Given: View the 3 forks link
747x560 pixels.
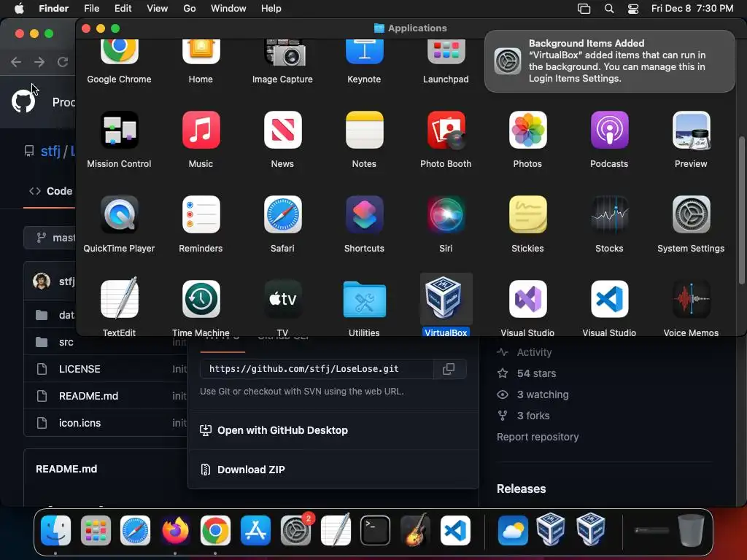Looking at the screenshot, I should tap(533, 415).
